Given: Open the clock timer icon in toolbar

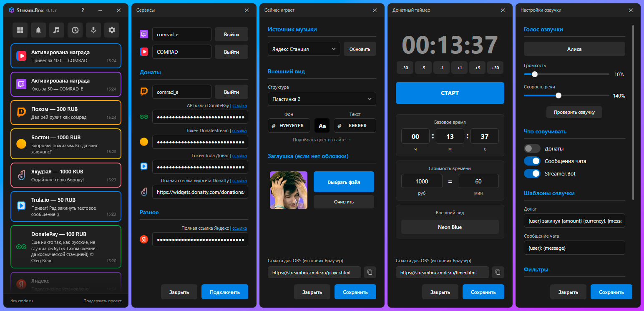Looking at the screenshot, I should [x=75, y=30].
